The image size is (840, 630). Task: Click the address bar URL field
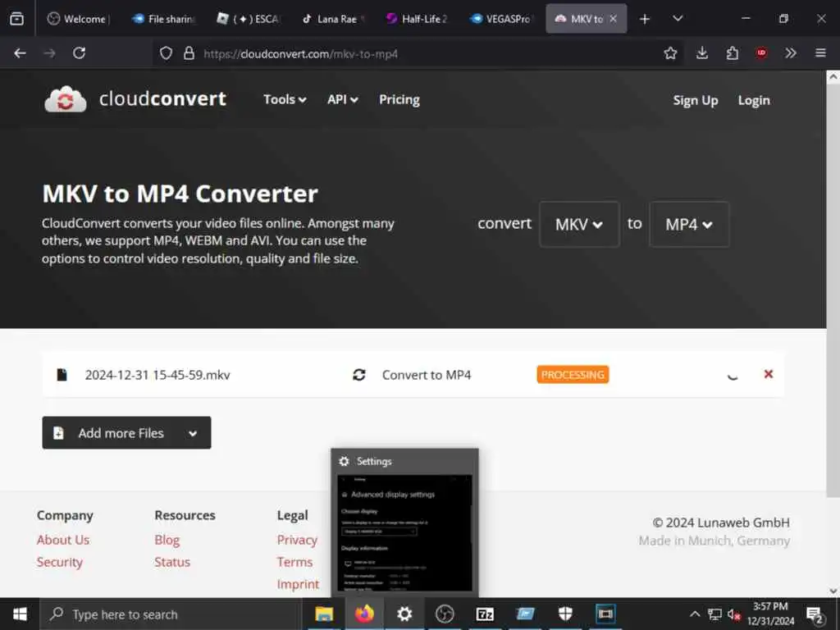418,53
